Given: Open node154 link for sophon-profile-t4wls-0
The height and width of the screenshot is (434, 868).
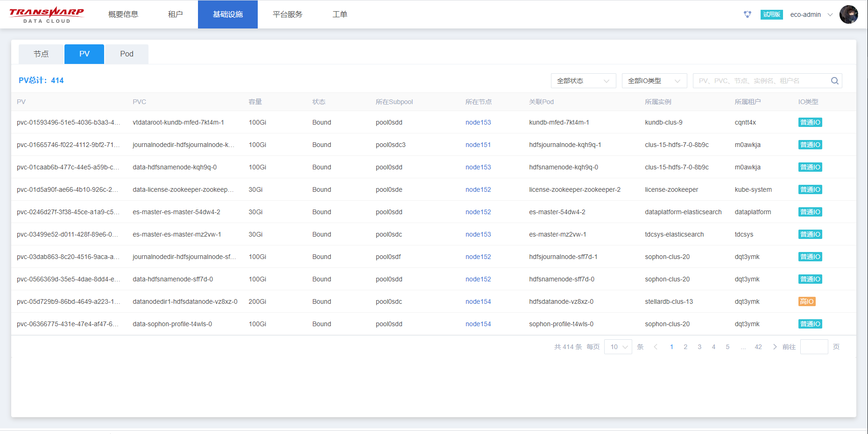Looking at the screenshot, I should point(478,324).
